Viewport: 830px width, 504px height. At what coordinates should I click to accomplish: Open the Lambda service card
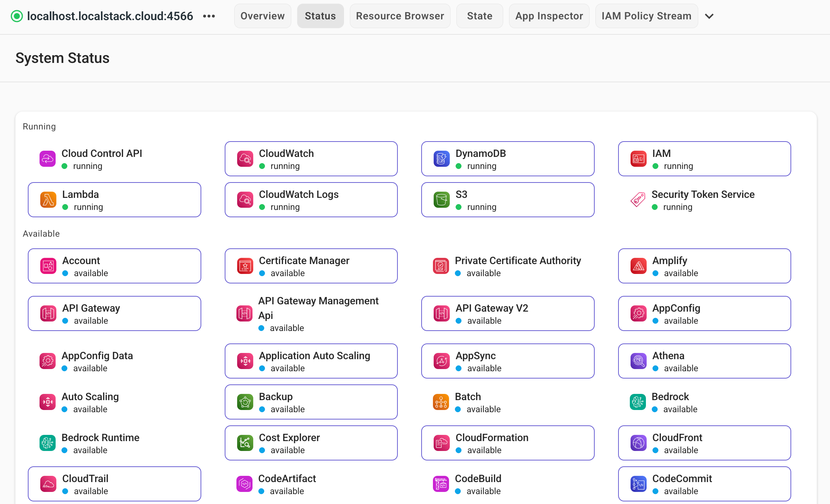point(115,200)
